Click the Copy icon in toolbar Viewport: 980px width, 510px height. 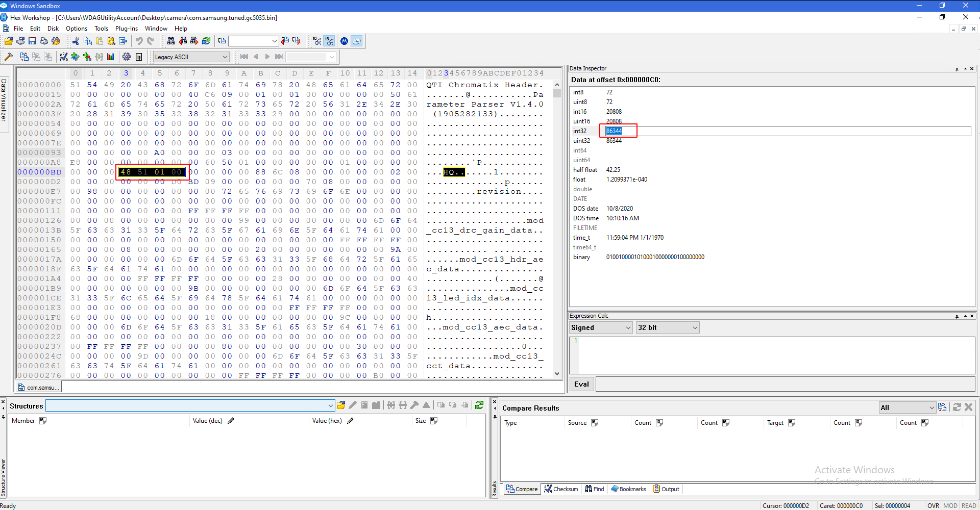(x=88, y=41)
